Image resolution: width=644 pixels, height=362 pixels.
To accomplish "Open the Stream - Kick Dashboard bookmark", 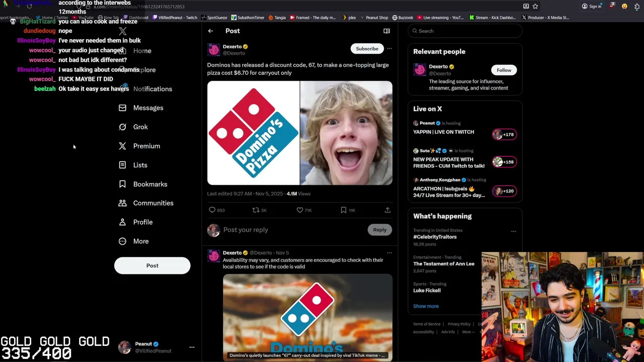I will [493, 18].
